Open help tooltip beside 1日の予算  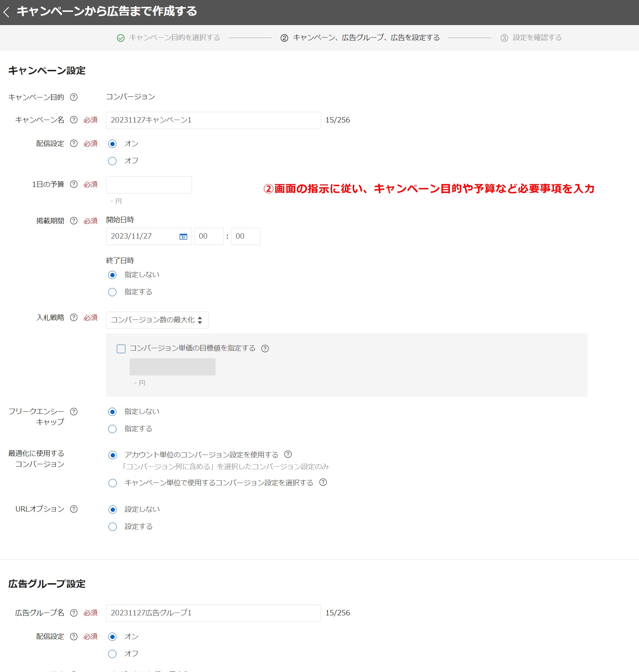tap(74, 184)
